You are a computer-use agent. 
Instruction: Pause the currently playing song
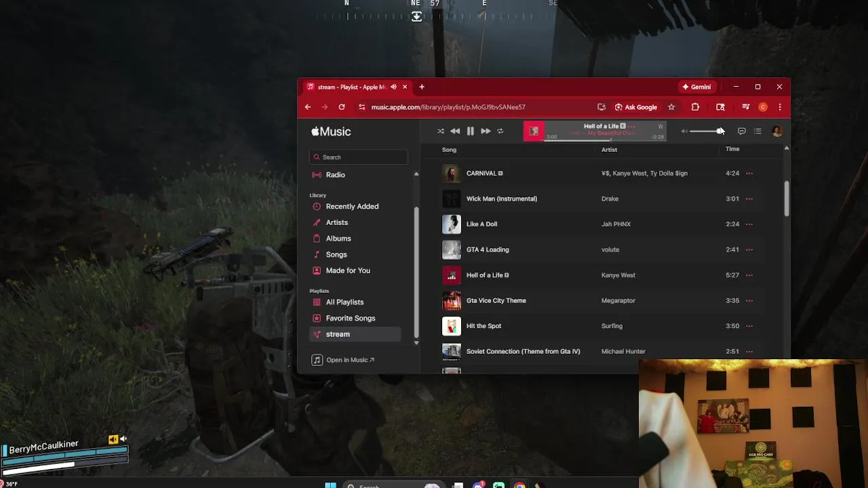(x=471, y=131)
